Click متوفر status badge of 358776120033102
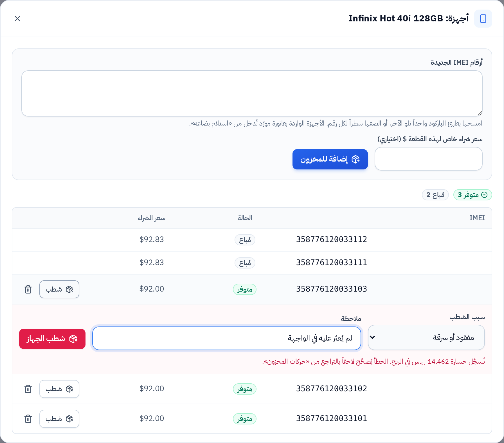The height and width of the screenshot is (443, 504). (x=245, y=389)
